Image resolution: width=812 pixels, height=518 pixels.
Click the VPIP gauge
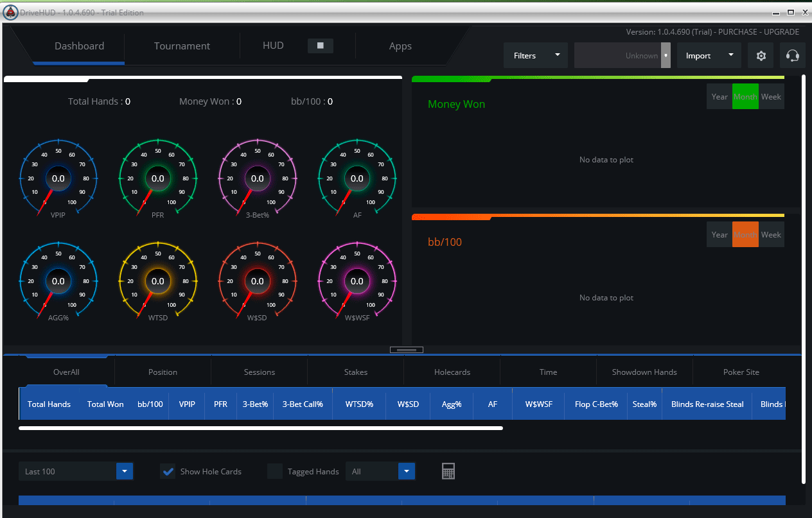pos(58,178)
